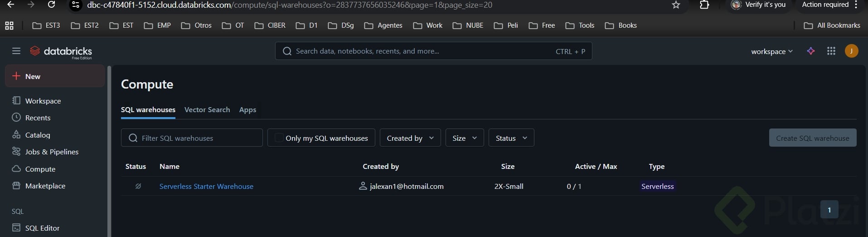
Task: Click the New button in sidebar
Action: 33,76
